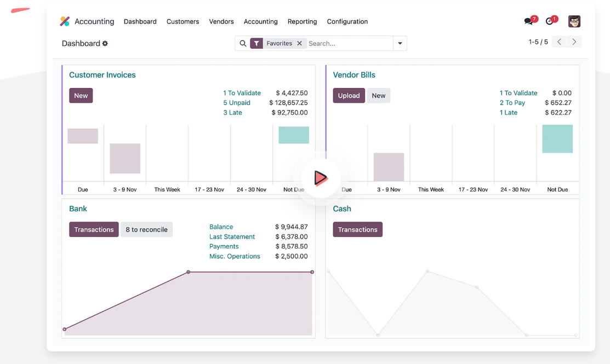610x364 pixels.
Task: Click the $ 9,944.87 balance value
Action: click(292, 227)
